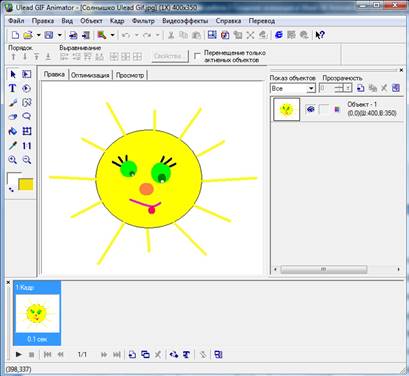Open the undo history dropdown arrow
Viewport: 409px width, 376px height.
pyautogui.click(x=136, y=35)
